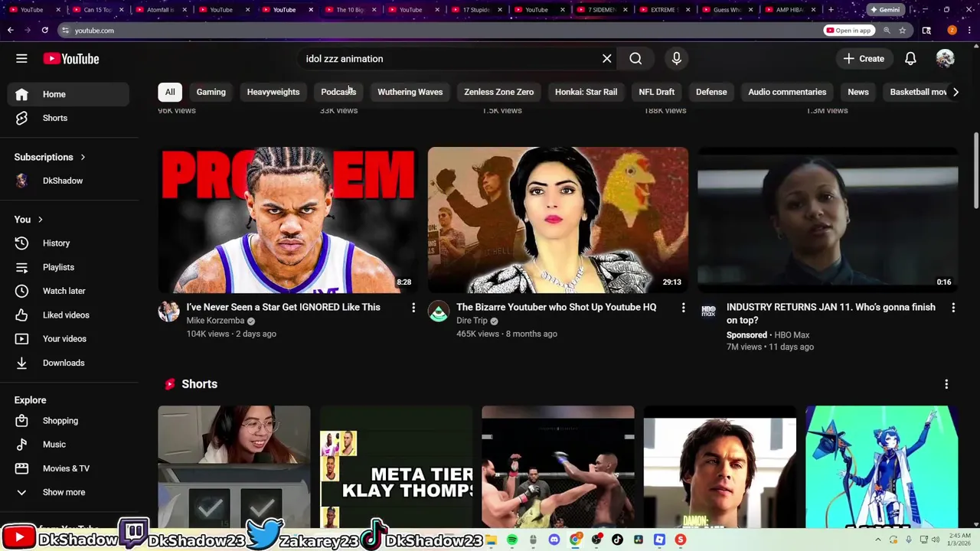Start voice search with the microphone
This screenshot has height=551, width=980.
(x=676, y=59)
